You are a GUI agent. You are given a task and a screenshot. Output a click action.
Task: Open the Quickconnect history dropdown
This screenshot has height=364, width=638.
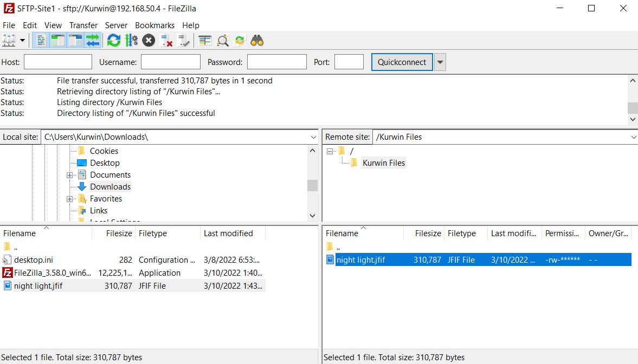pyautogui.click(x=440, y=62)
